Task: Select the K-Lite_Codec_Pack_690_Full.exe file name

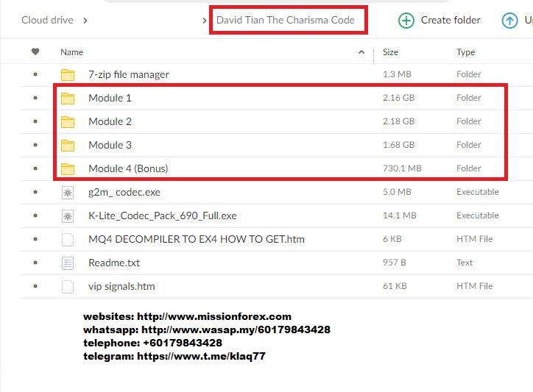Action: point(163,215)
